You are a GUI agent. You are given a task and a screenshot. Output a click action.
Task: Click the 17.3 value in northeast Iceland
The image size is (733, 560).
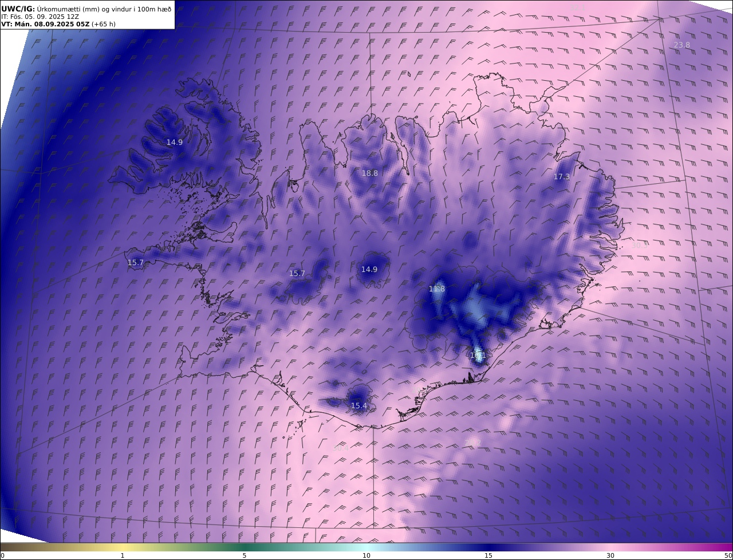point(562,177)
